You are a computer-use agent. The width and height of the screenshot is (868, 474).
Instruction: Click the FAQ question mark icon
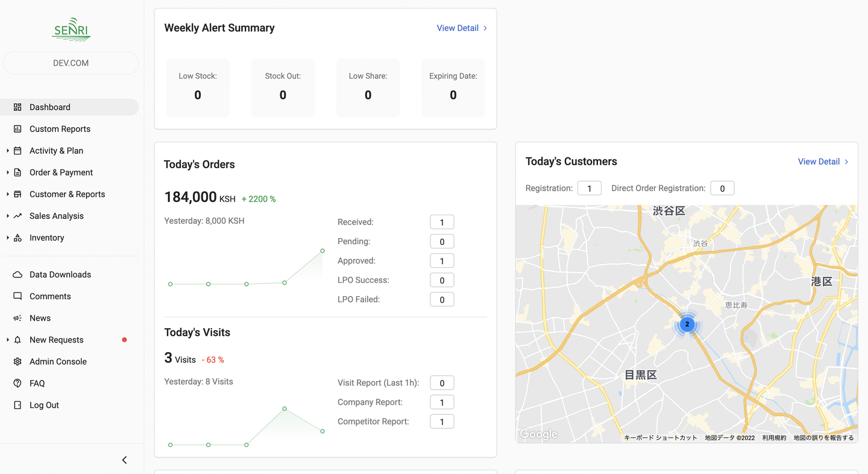point(17,384)
